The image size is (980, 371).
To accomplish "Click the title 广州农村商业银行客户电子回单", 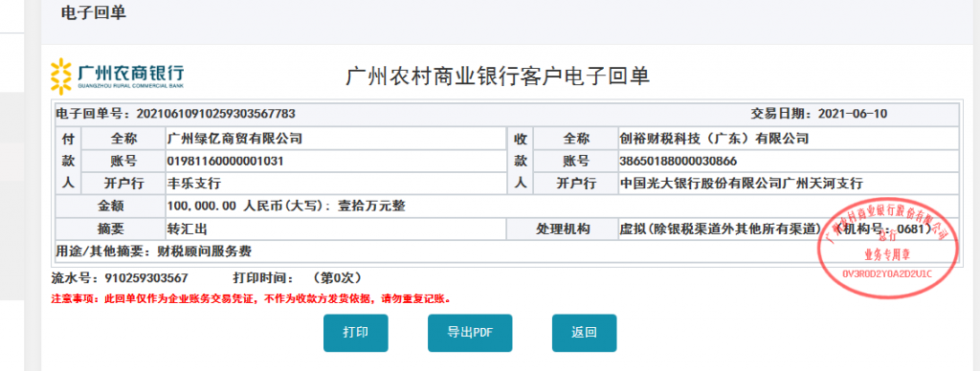I will [x=498, y=76].
